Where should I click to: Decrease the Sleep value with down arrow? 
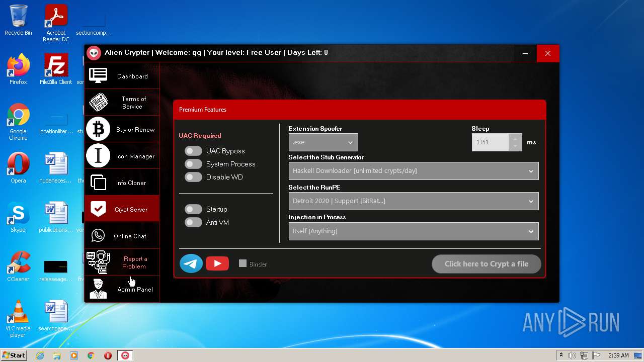[515, 146]
